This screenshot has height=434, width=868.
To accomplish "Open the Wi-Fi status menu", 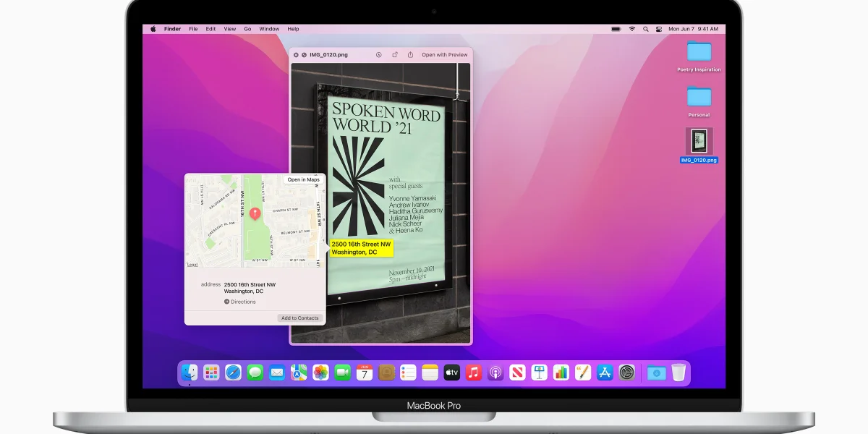I will coord(631,29).
